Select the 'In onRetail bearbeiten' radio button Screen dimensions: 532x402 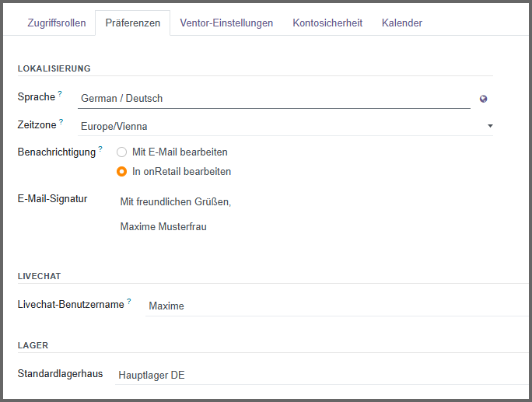point(121,171)
